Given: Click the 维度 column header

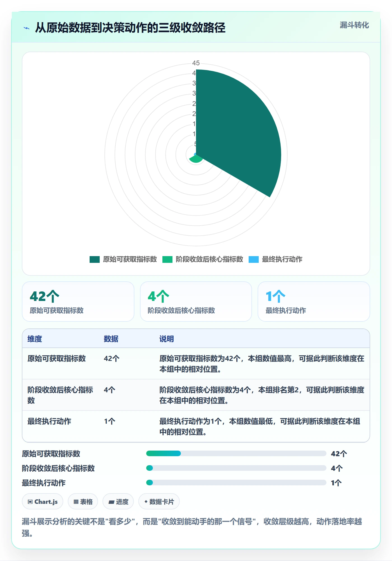Looking at the screenshot, I should [x=35, y=339].
